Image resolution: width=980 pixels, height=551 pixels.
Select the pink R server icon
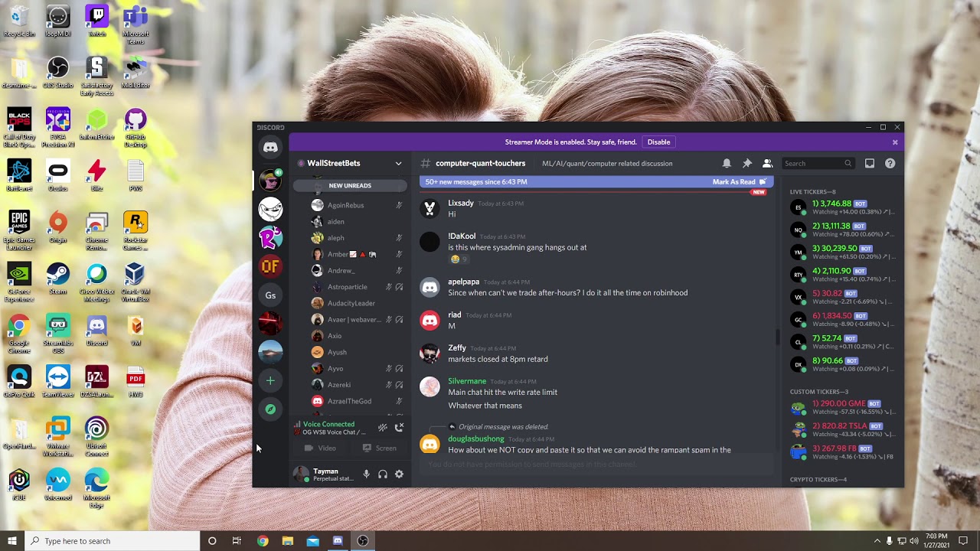[270, 238]
